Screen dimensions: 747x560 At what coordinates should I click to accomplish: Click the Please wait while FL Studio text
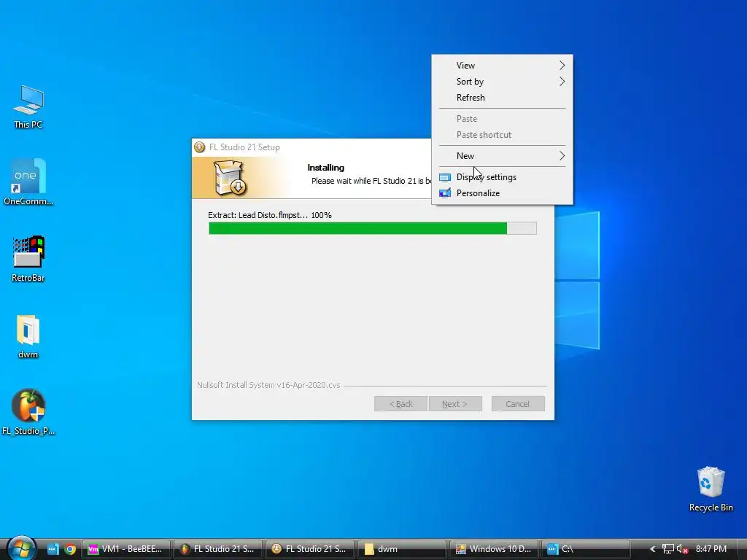pos(371,181)
